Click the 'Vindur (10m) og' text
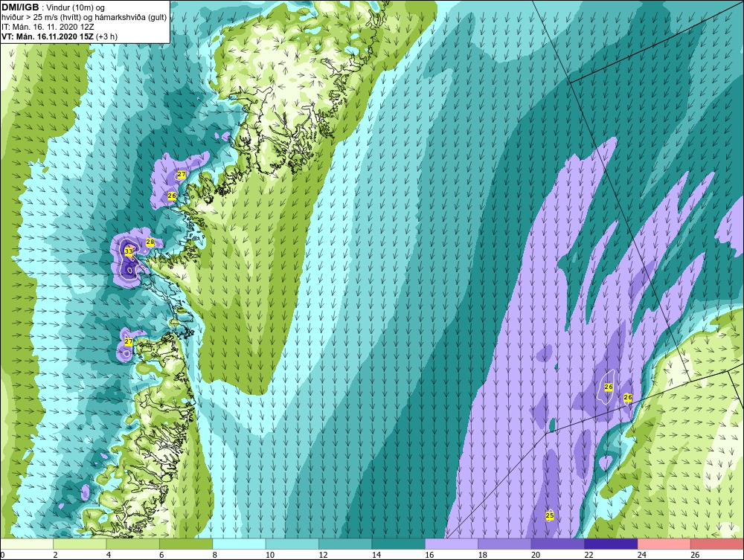744x560 pixels. coord(76,8)
